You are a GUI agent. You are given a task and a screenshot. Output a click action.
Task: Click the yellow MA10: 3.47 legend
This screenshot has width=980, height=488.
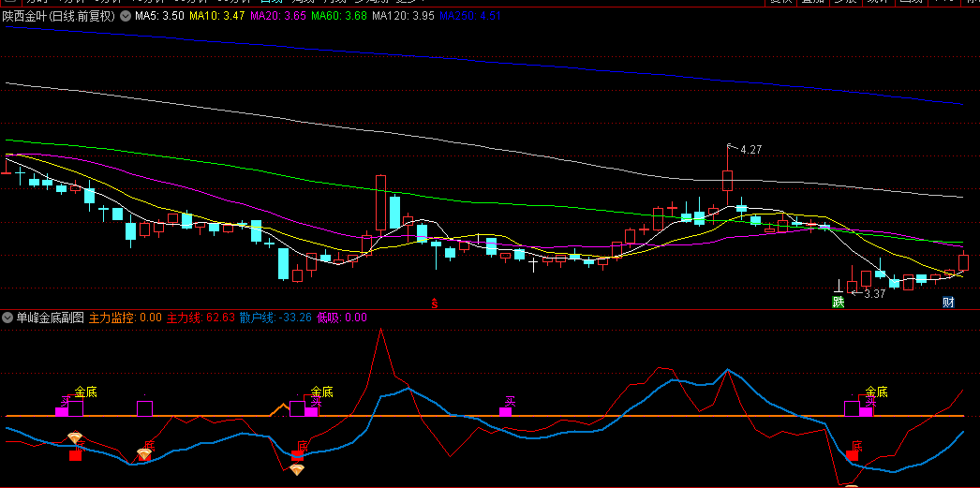pyautogui.click(x=216, y=16)
